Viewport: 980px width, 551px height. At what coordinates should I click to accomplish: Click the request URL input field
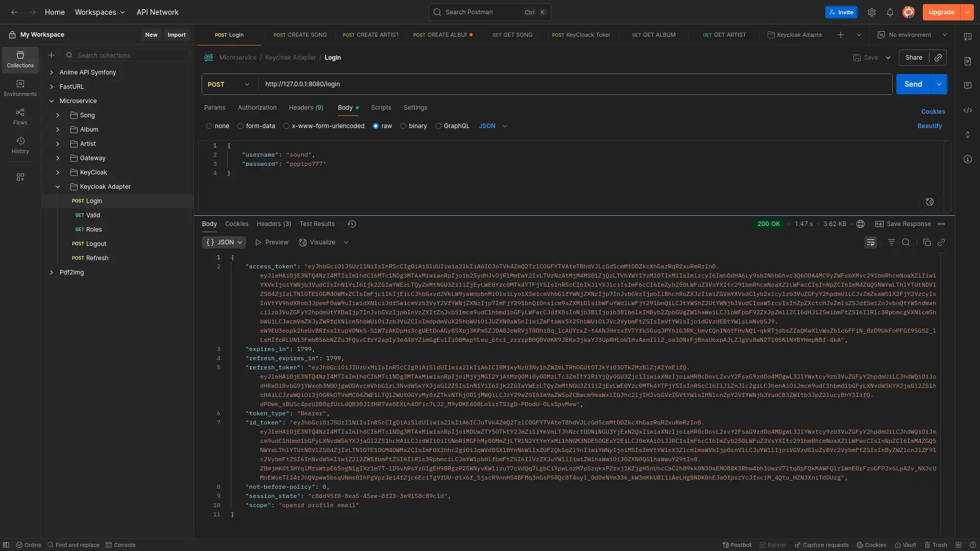click(x=575, y=84)
